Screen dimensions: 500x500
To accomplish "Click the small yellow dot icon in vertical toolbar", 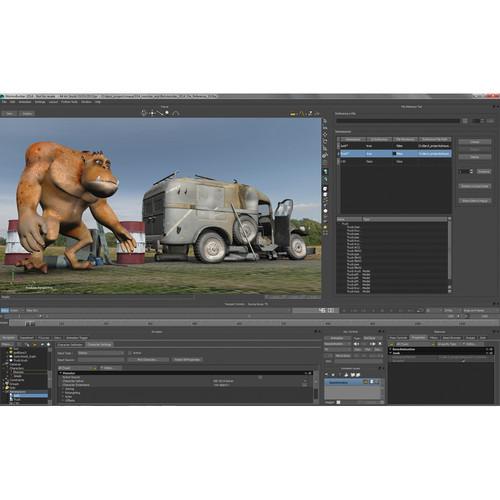I will (325, 227).
